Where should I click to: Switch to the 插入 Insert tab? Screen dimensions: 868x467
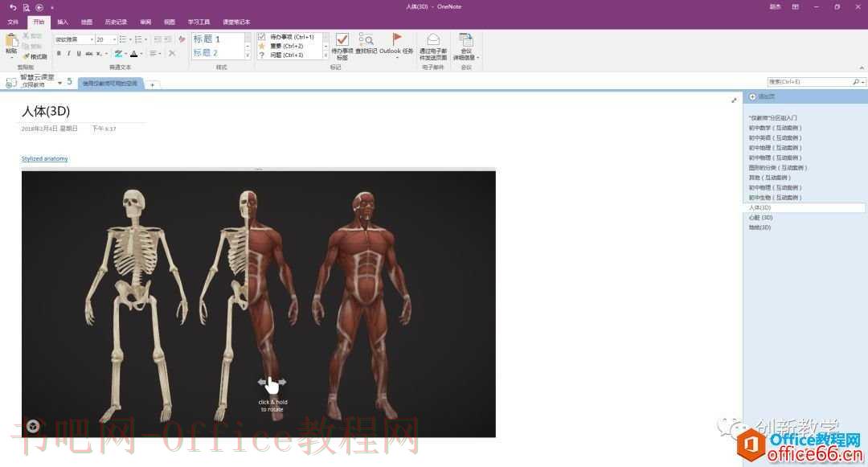click(x=63, y=23)
